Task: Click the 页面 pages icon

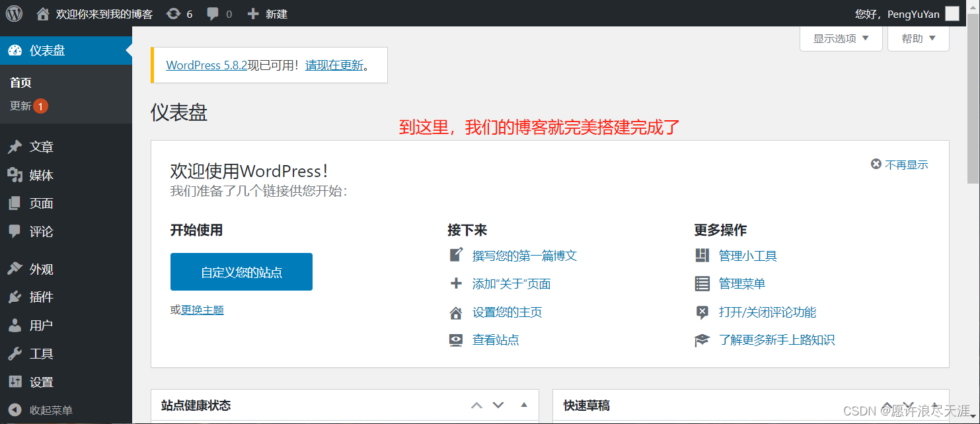Action: 15,203
